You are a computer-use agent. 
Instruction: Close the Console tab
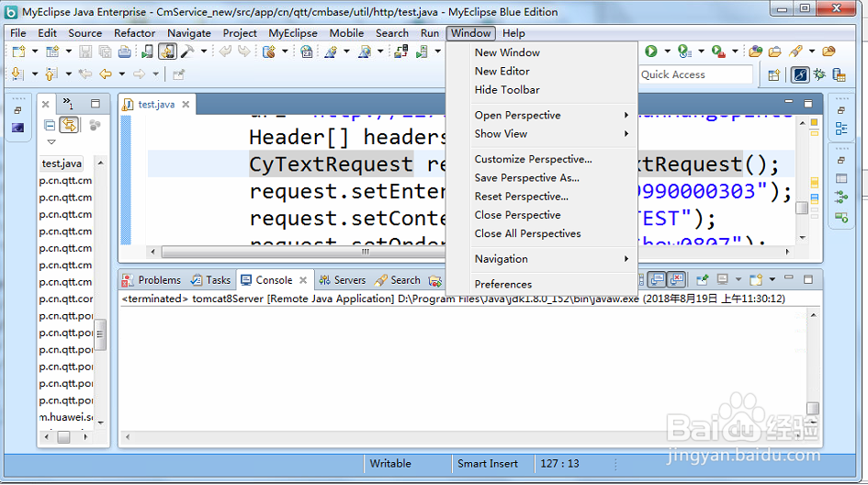pos(303,280)
